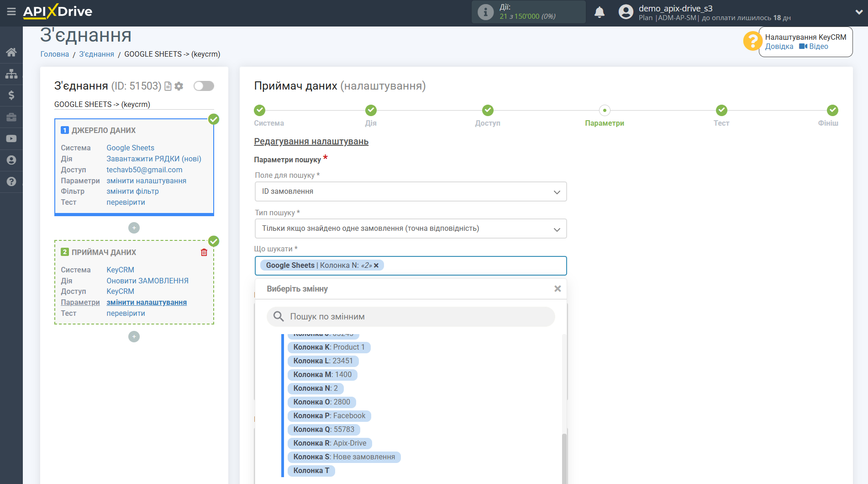The image size is (868, 484).
Task: Select variable Колонка M: 1400
Action: [322, 375]
